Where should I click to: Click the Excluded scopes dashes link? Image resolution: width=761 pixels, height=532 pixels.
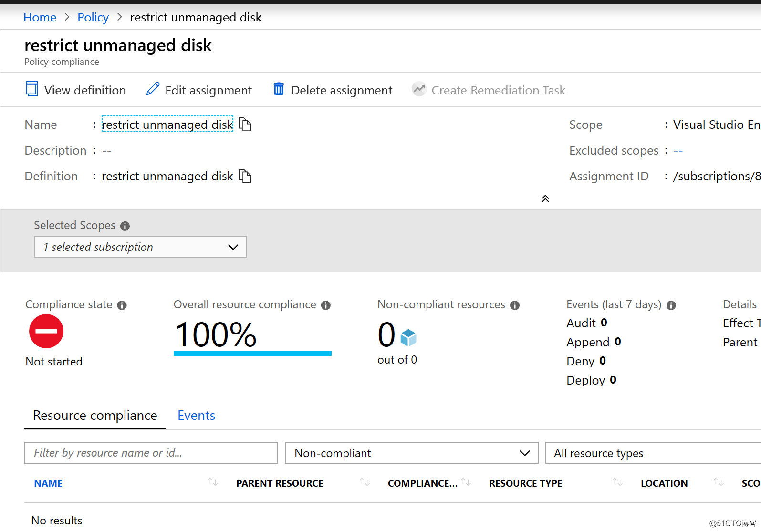click(678, 151)
